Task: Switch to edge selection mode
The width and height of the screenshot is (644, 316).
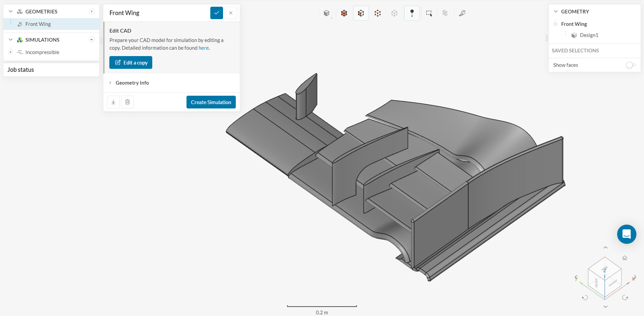Action: pos(378,13)
